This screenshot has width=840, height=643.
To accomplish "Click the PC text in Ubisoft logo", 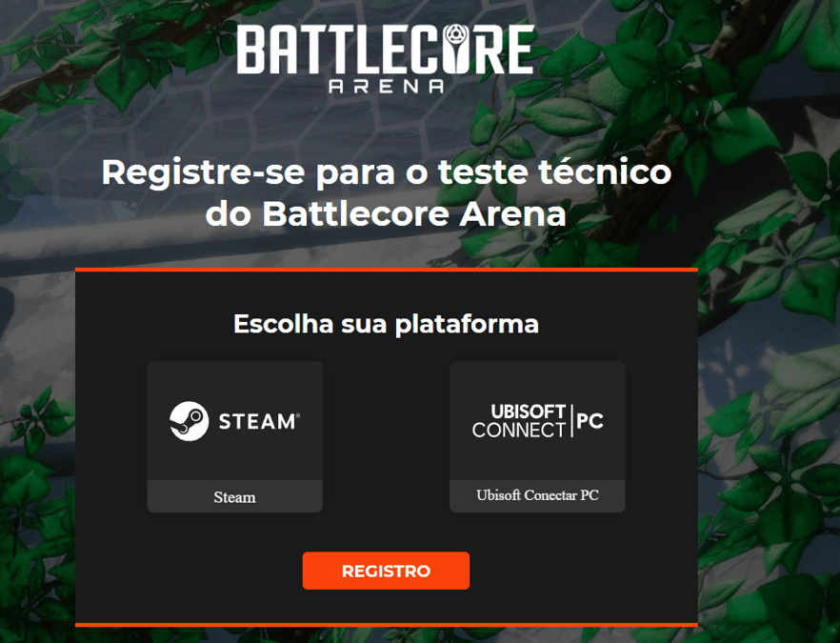I will tap(590, 421).
